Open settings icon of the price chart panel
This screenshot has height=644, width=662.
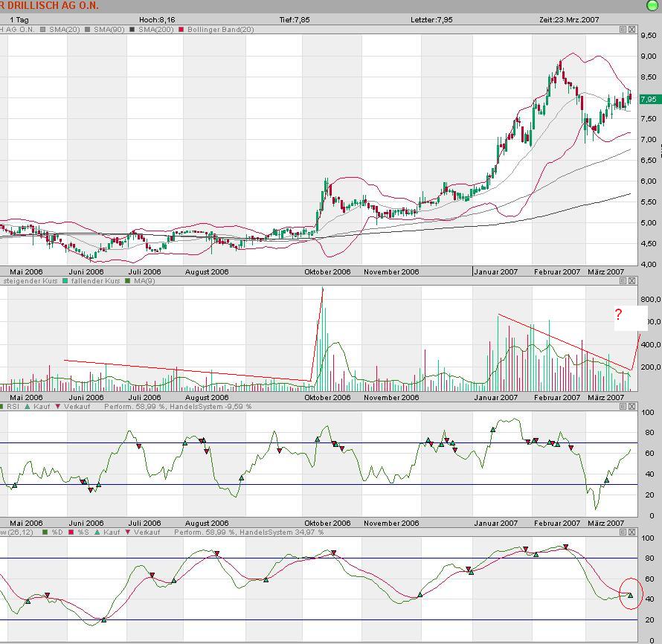click(623, 30)
